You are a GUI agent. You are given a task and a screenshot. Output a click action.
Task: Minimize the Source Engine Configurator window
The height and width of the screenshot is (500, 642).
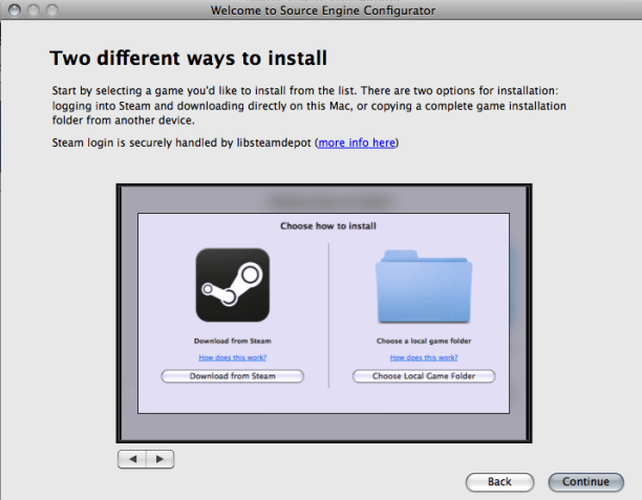tap(33, 10)
